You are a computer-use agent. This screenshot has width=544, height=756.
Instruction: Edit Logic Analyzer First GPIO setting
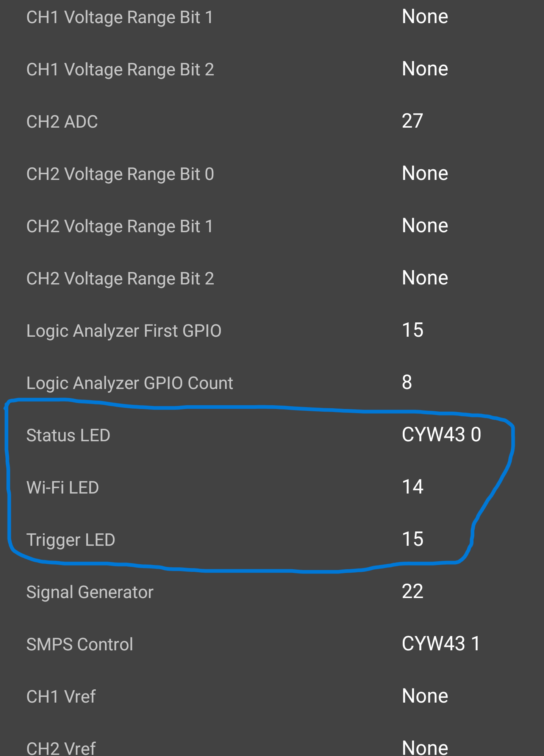coord(272,331)
